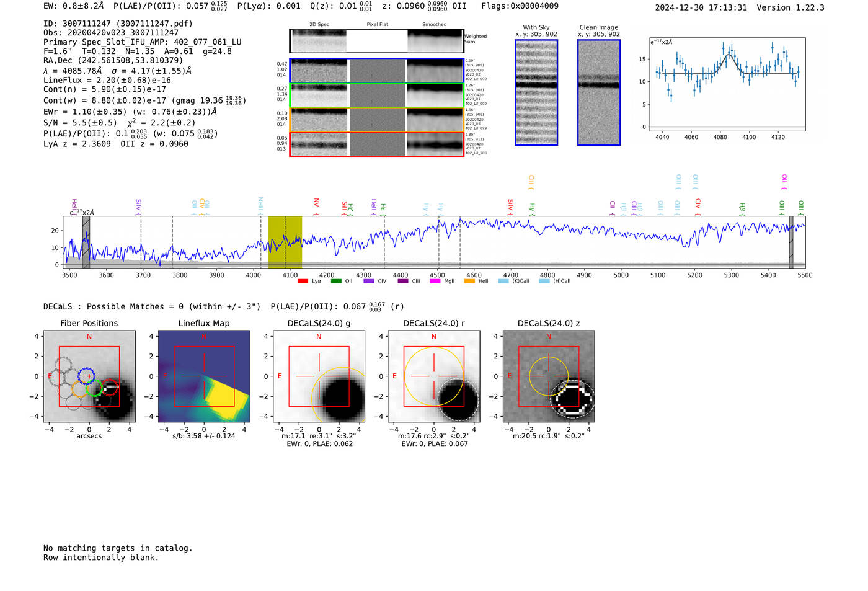Image resolution: width=868 pixels, height=591 pixels.
Task: Select the DECaLS r-band cutout
Action: point(434,376)
